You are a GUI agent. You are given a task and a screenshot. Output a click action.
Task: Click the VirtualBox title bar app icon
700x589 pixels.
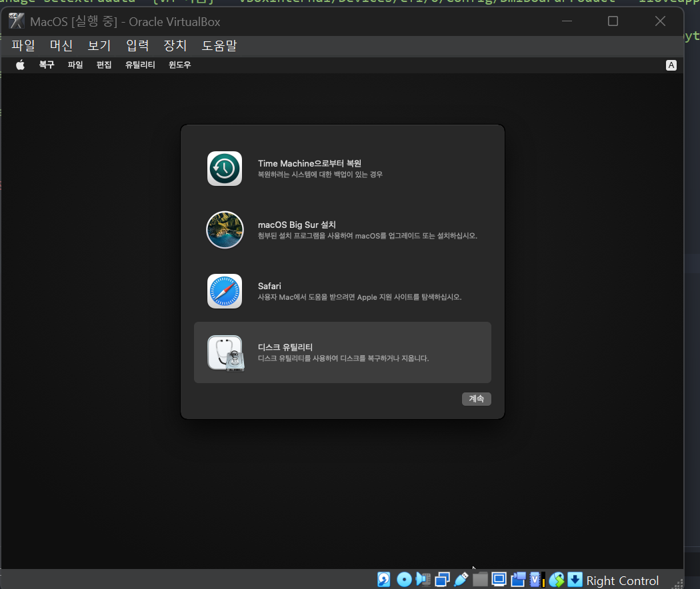coord(17,21)
